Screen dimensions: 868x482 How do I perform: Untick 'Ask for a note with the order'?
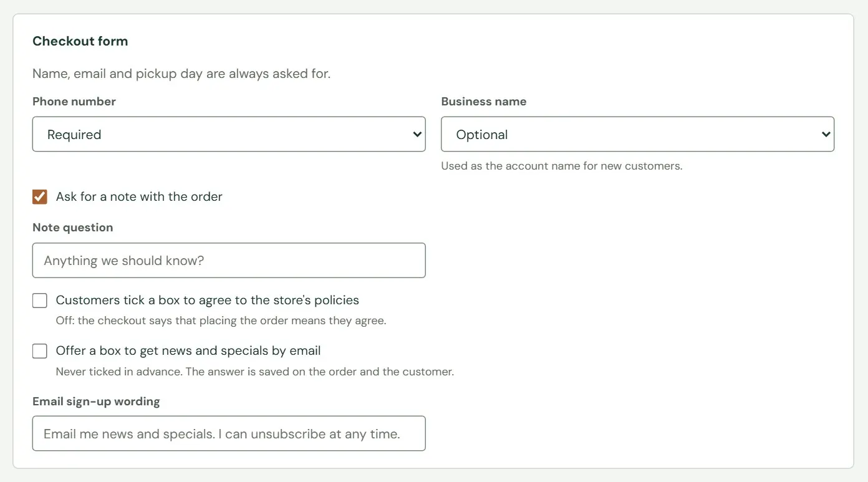pos(40,197)
